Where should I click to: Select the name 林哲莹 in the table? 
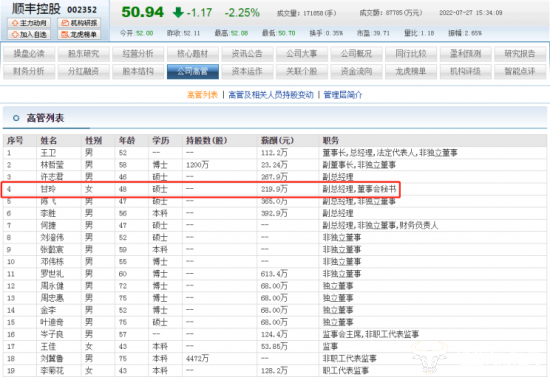(52, 165)
